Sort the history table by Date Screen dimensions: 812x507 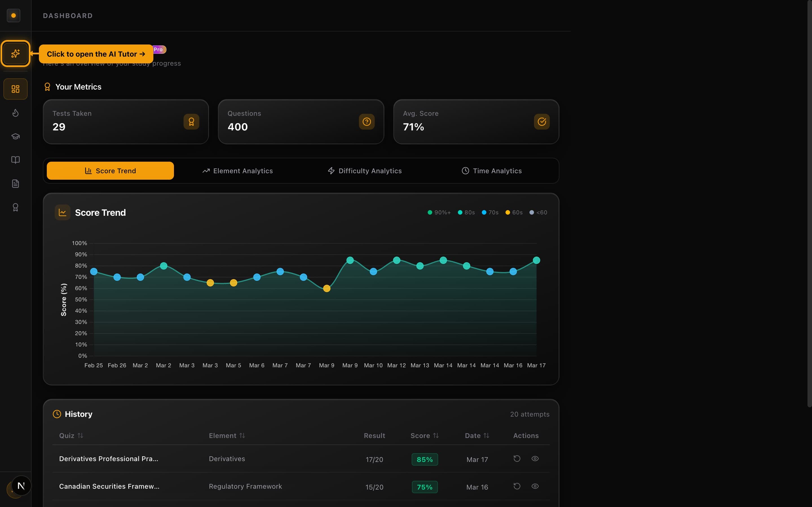click(x=477, y=435)
